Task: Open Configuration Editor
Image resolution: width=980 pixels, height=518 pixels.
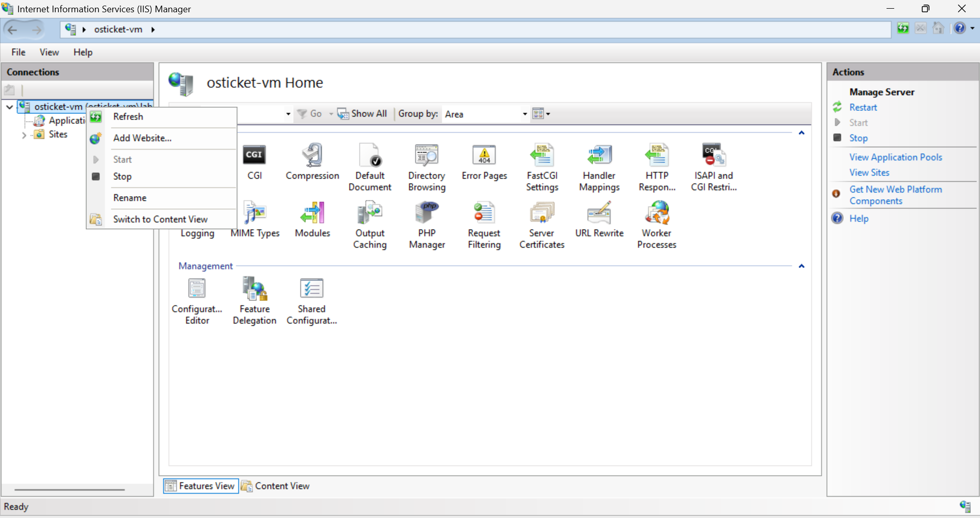Action: point(197,301)
